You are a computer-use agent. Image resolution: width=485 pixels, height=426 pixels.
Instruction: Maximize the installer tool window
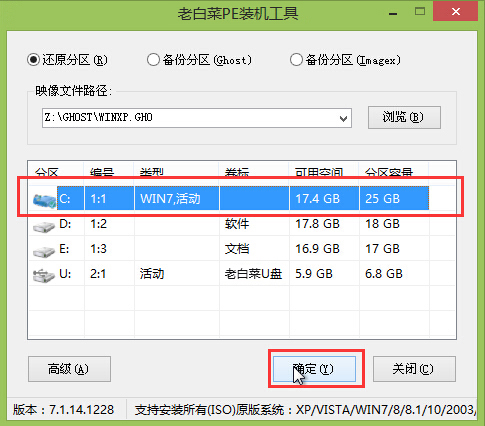420,12
